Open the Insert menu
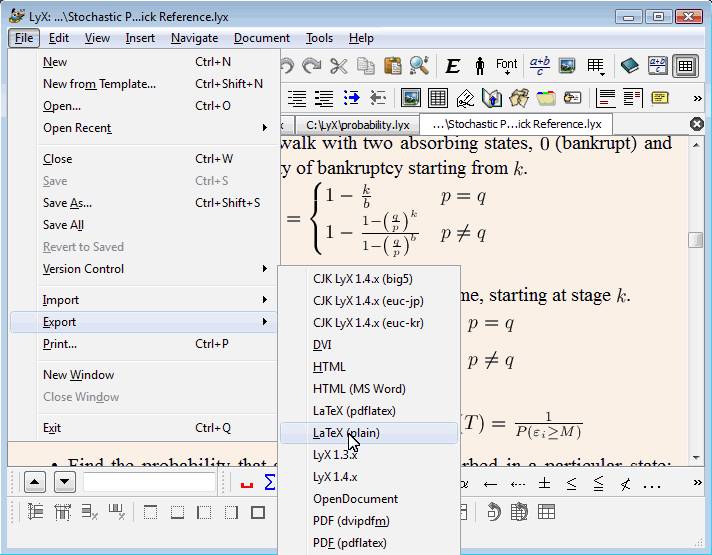 [x=140, y=38]
